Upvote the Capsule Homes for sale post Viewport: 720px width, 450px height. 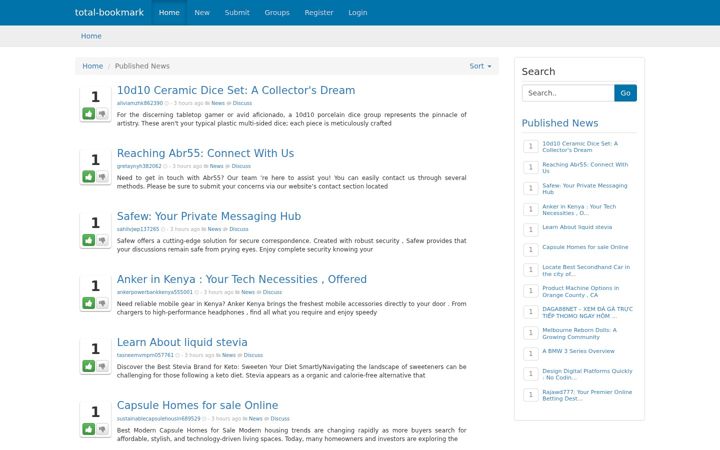[x=89, y=429]
